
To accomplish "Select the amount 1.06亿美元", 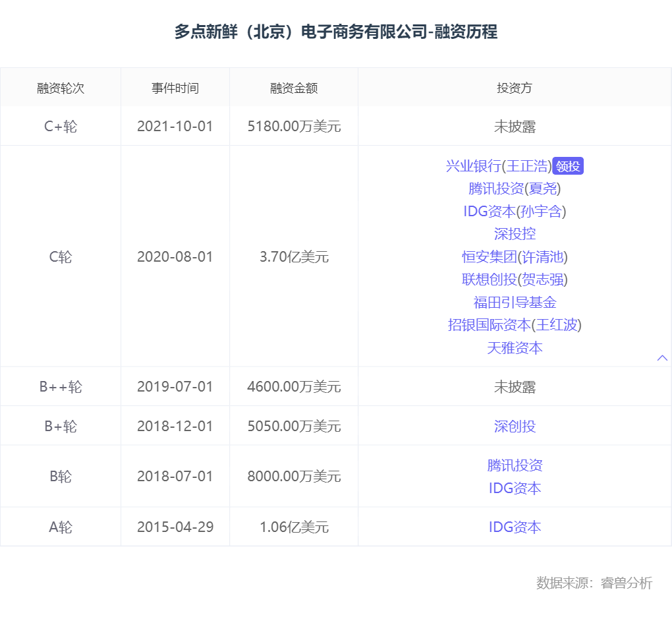I will click(294, 527).
